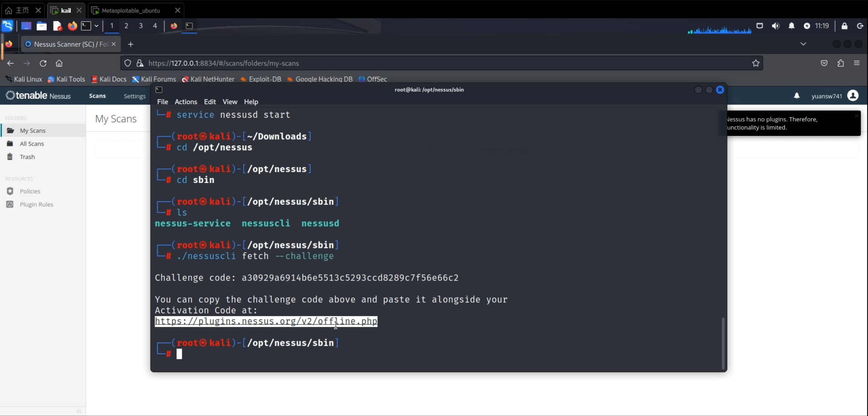Open the yuansw741 user account avatar
Viewport: 868px width, 416px height.
pyautogui.click(x=853, y=96)
